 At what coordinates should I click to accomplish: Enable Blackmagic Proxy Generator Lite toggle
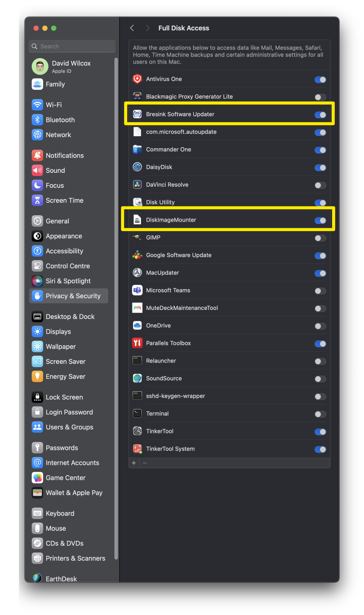pyautogui.click(x=320, y=97)
